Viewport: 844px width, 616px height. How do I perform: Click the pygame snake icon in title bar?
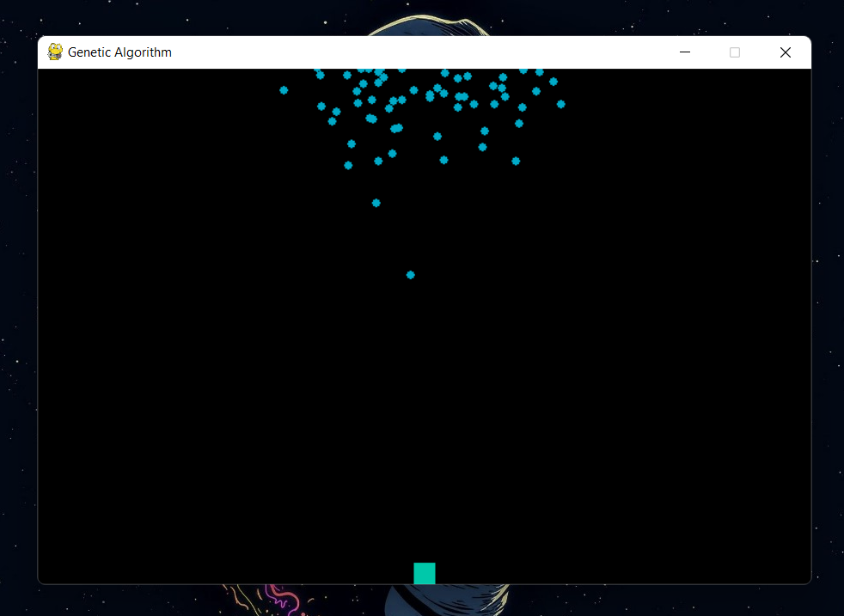[x=55, y=52]
